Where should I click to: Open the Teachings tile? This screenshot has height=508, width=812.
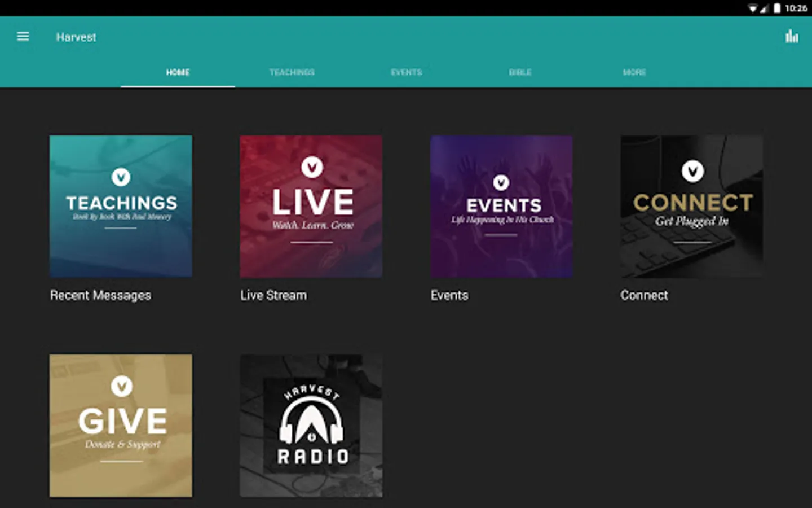[x=121, y=206]
